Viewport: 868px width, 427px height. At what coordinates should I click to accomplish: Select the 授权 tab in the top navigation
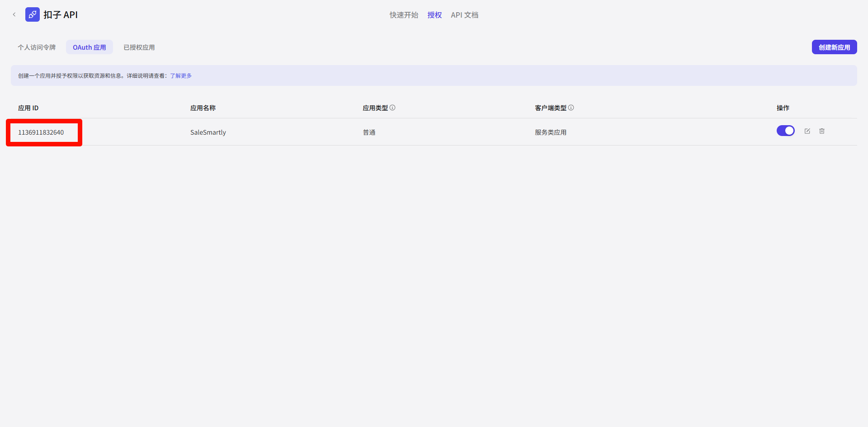(x=434, y=15)
